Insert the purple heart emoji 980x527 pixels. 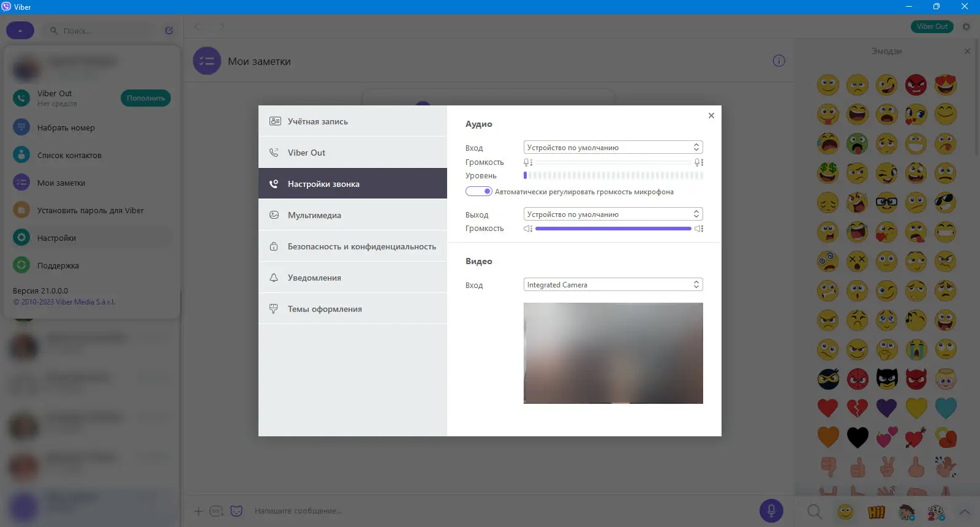(x=886, y=408)
